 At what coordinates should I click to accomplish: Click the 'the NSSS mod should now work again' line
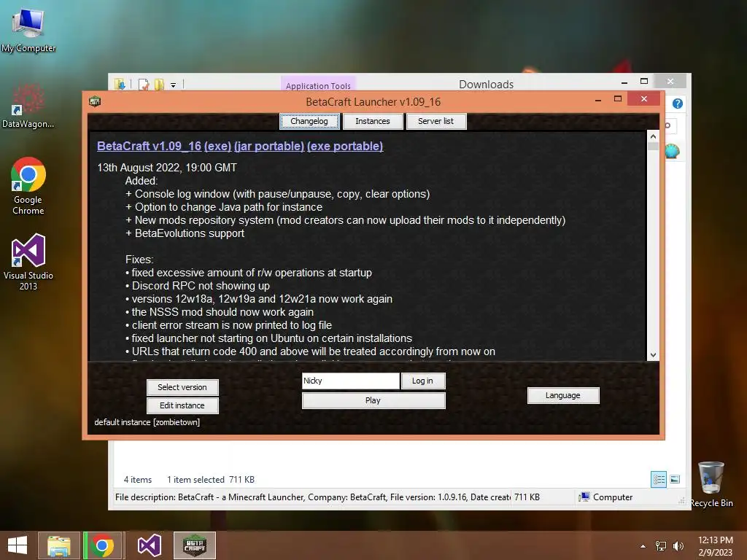[x=219, y=312]
